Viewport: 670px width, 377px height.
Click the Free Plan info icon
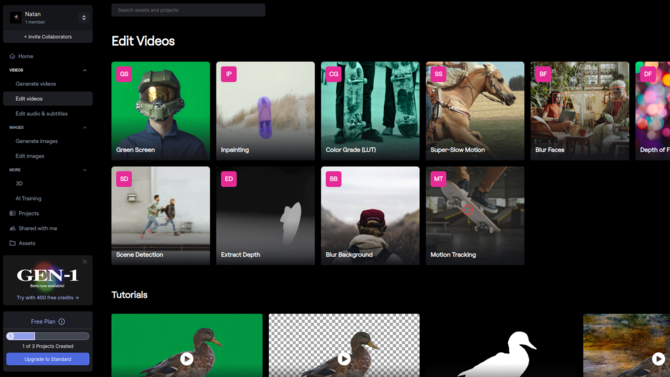coord(62,321)
